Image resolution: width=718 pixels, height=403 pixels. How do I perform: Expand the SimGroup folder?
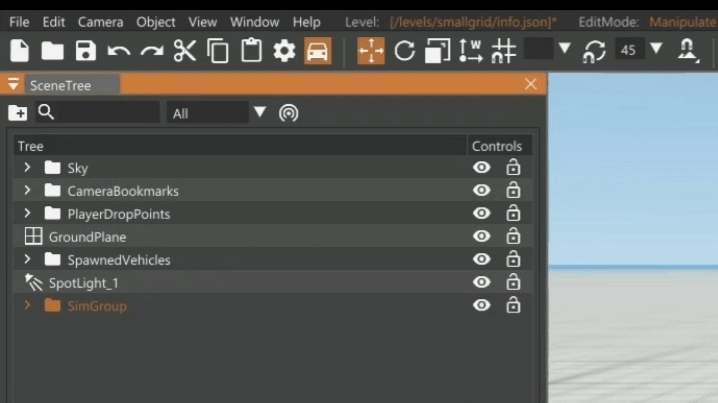(x=27, y=305)
